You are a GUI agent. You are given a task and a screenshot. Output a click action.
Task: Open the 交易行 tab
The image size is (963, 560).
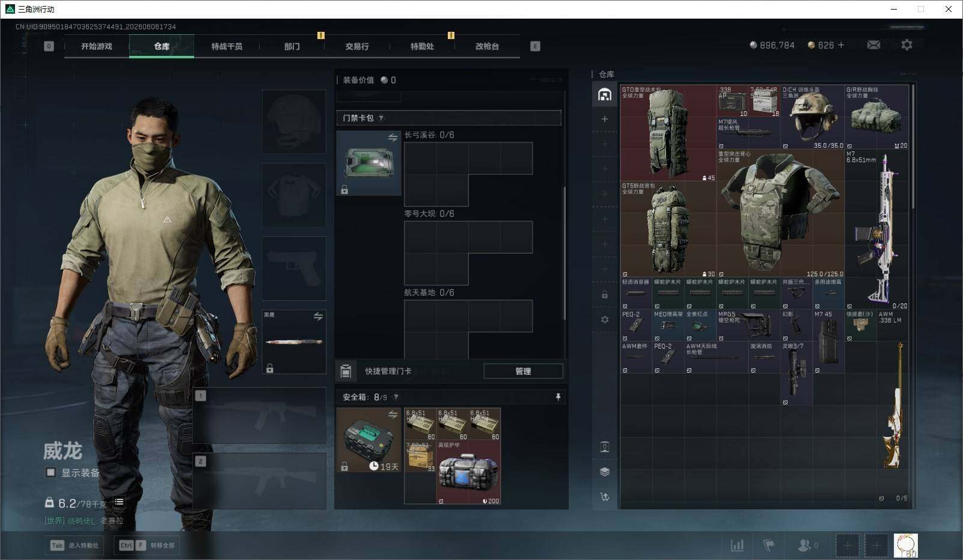tap(357, 46)
